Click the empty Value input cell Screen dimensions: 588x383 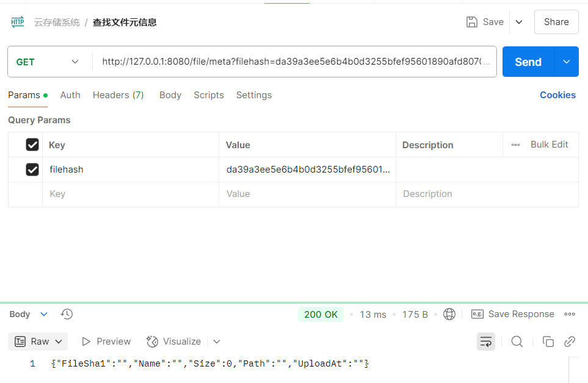(x=307, y=195)
